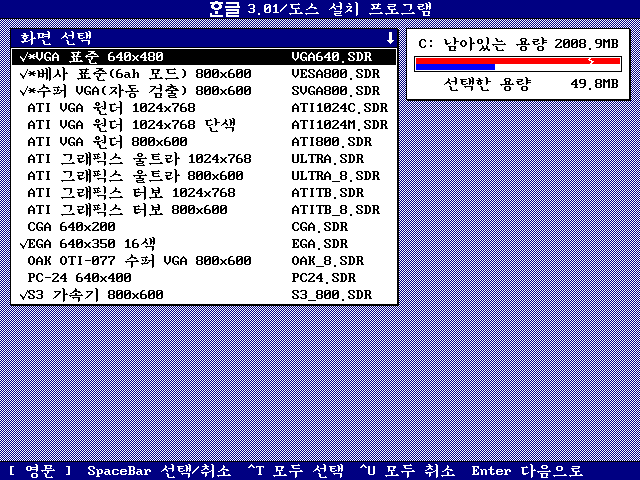Click file name VESA800.SDR
Screen dimensions: 640x480
coord(336,74)
